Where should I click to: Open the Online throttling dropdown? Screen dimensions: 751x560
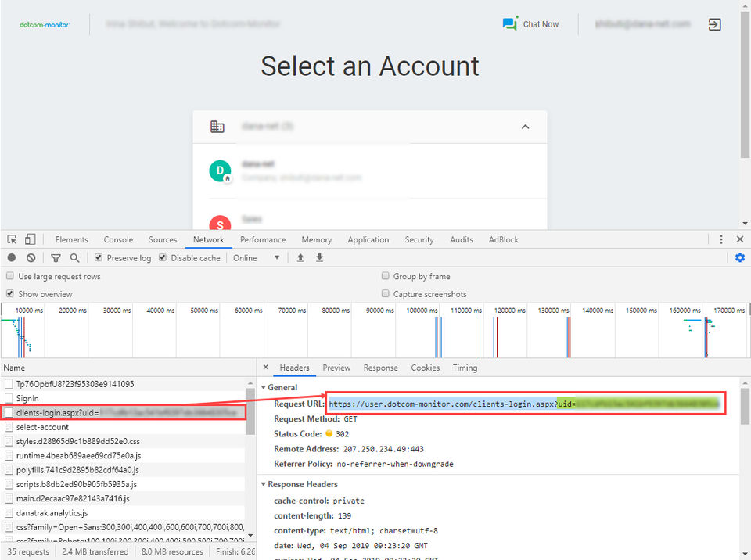[256, 258]
